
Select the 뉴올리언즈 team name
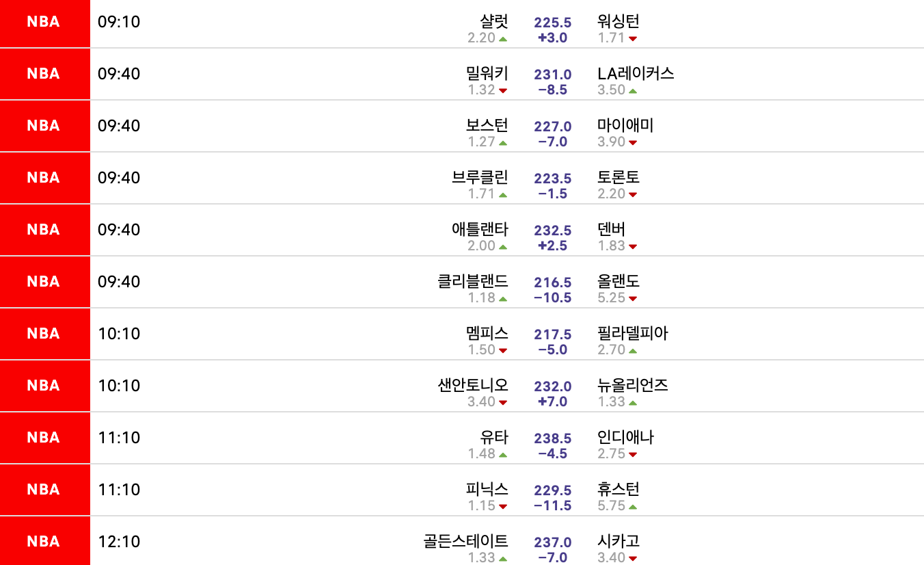(x=633, y=386)
